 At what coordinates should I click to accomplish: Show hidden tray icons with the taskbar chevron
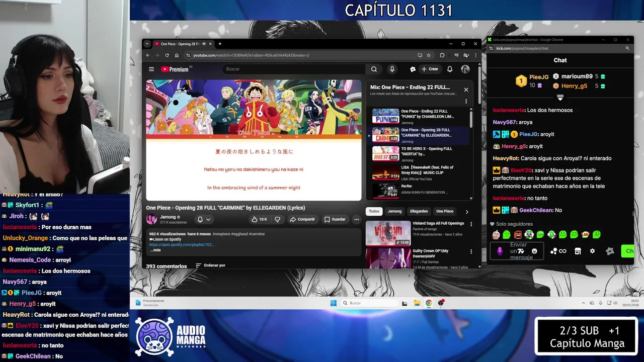(583, 303)
